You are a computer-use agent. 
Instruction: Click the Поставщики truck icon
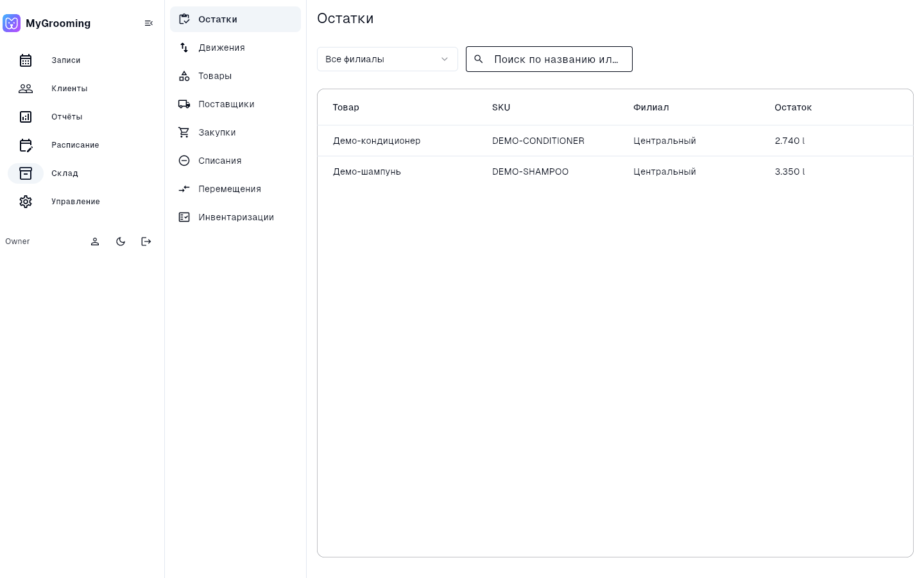(x=184, y=104)
